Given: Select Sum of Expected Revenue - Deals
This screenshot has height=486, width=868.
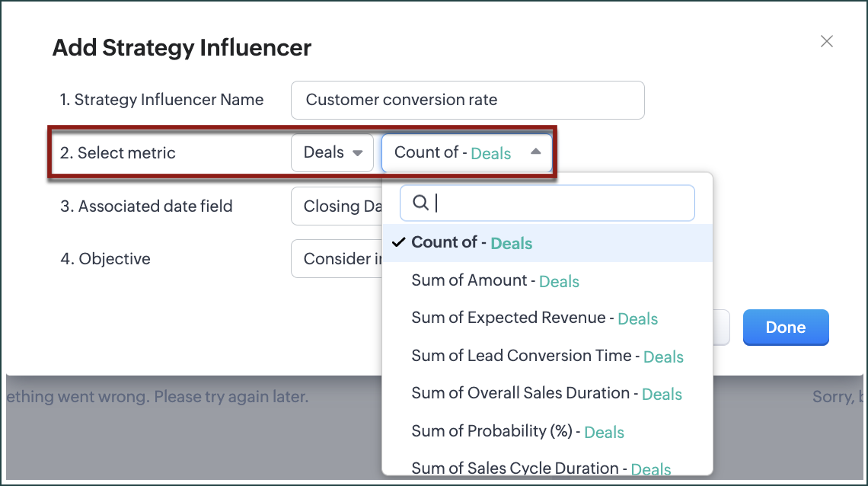Looking at the screenshot, I should click(x=535, y=318).
